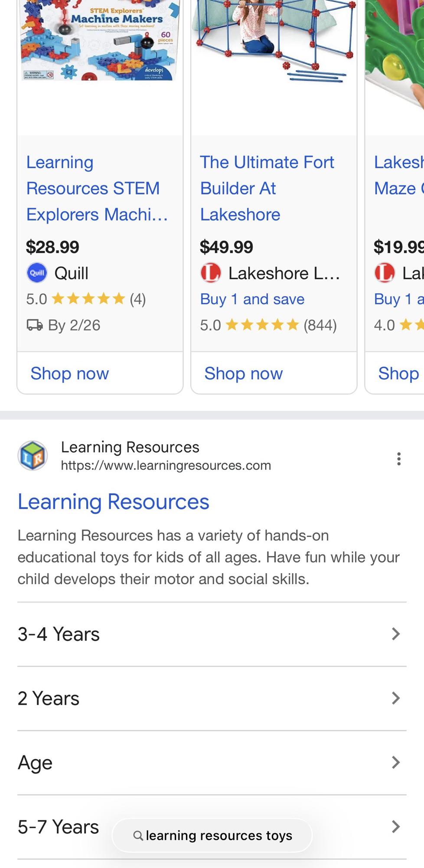424x868 pixels.
Task: Tap the star rating with 844 reviews
Action: [x=262, y=325]
